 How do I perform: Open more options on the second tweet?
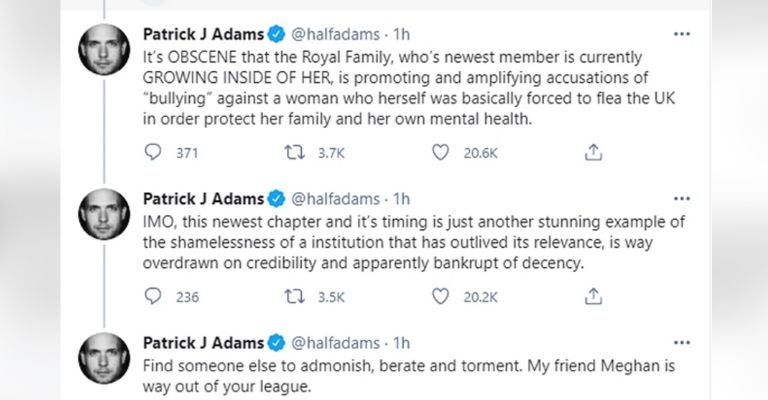coord(682,198)
